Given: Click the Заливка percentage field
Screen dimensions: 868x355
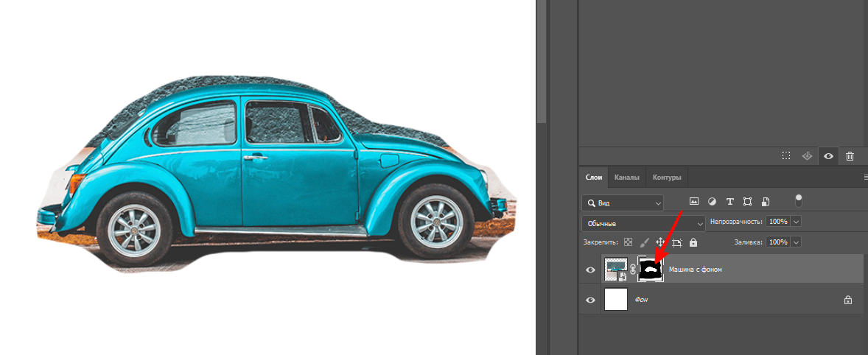Looking at the screenshot, I should [777, 242].
